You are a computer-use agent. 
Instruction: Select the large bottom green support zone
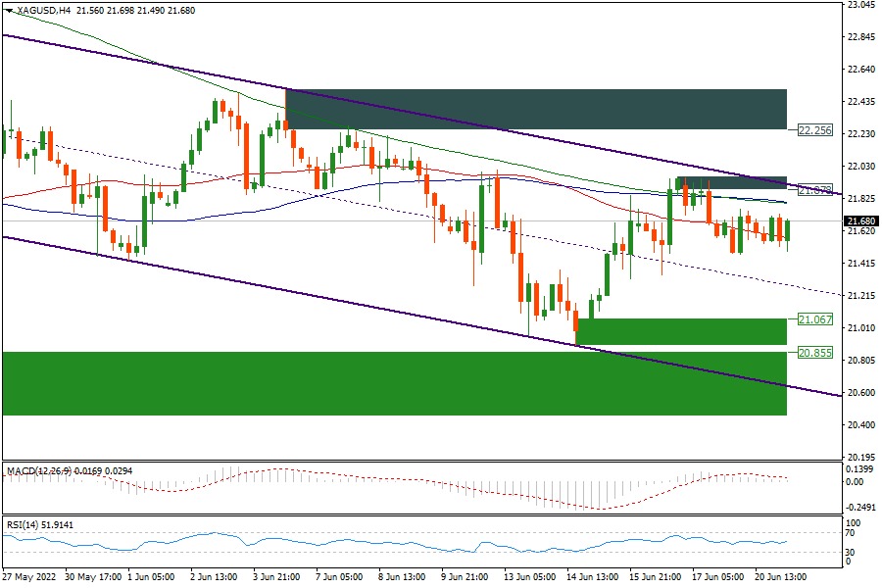(394, 383)
